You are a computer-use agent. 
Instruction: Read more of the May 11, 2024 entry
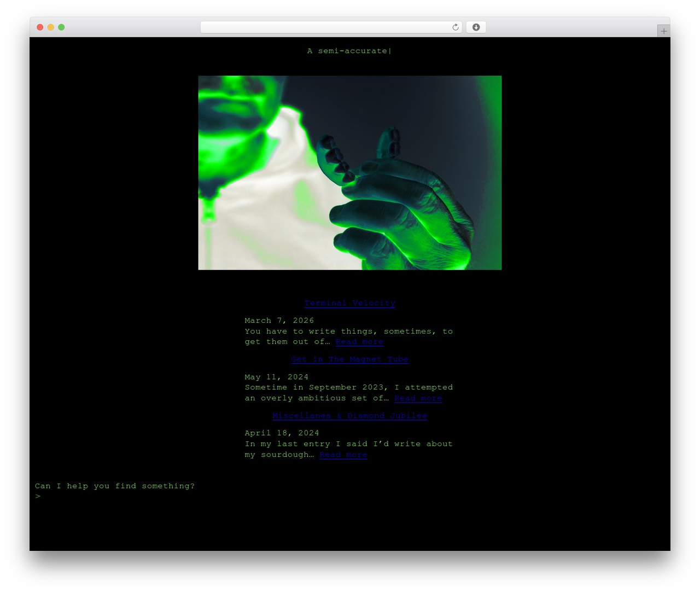(x=418, y=398)
